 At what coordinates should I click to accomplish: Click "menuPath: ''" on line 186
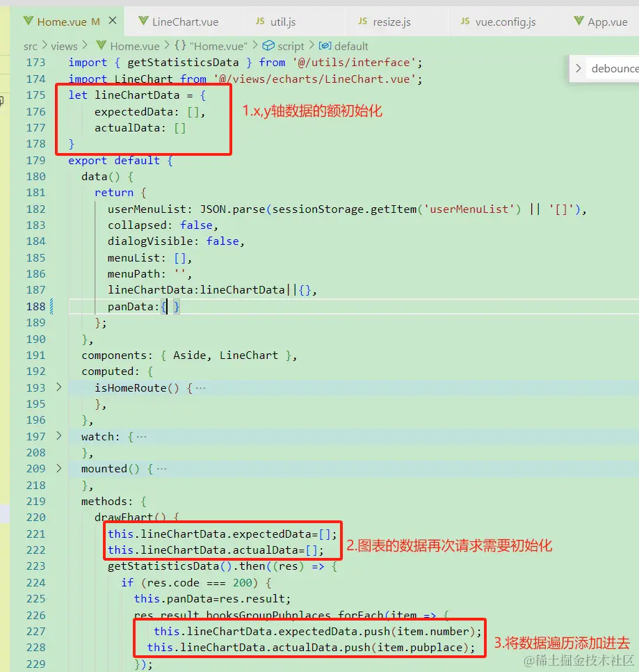tap(147, 274)
